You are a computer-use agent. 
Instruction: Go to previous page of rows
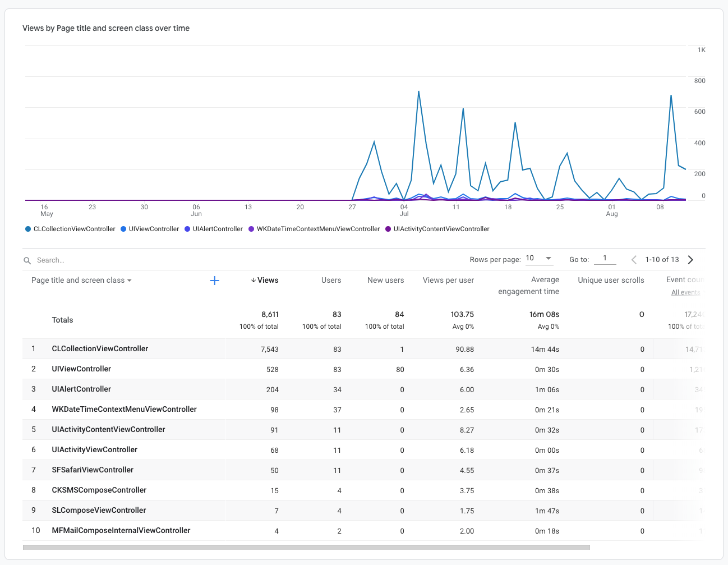click(x=634, y=260)
